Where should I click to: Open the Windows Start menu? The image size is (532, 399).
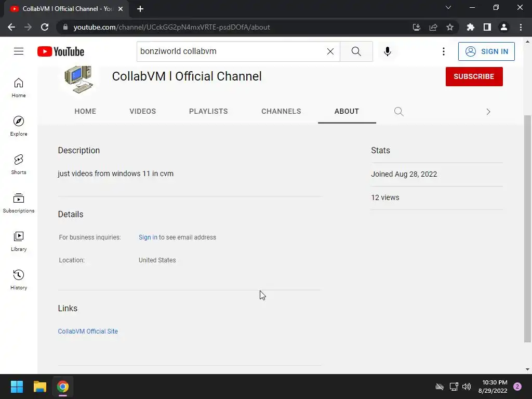(17, 387)
